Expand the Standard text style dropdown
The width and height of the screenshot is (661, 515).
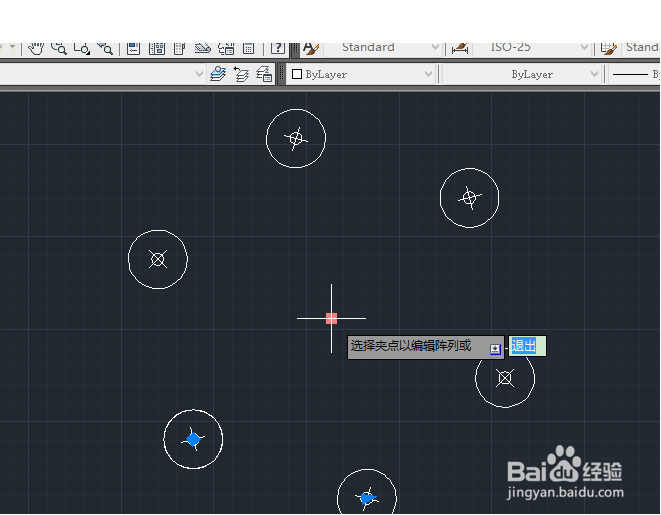point(435,48)
